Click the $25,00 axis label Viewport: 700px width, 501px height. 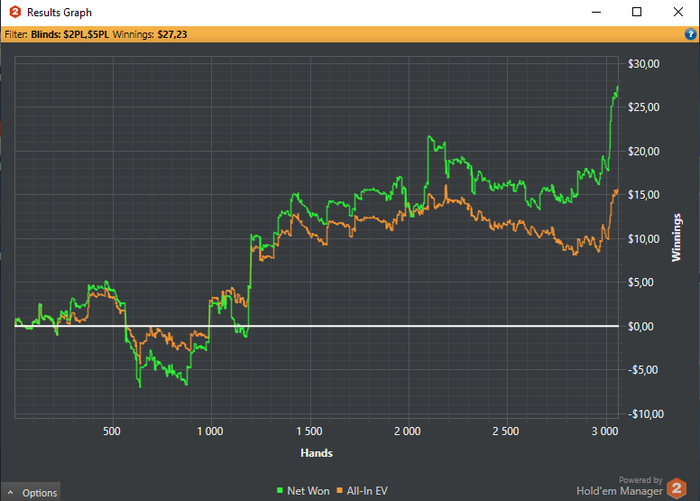pyautogui.click(x=643, y=107)
